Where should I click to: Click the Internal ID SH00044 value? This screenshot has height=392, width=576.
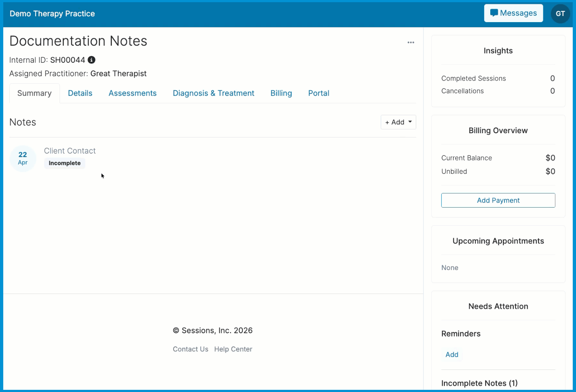pyautogui.click(x=68, y=60)
